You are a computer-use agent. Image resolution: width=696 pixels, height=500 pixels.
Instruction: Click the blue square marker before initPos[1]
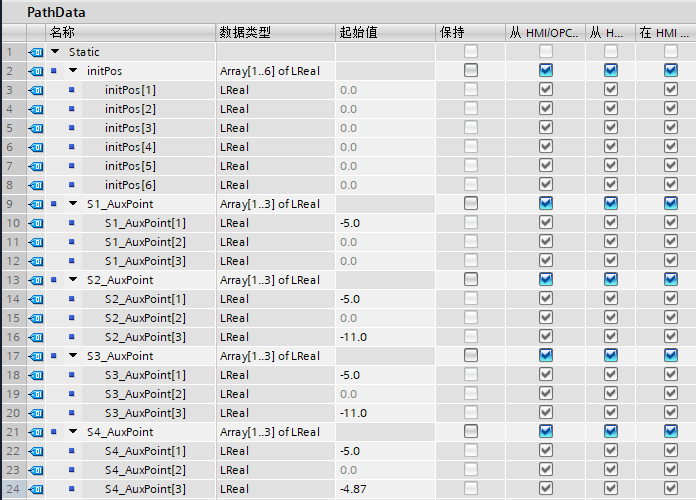point(72,90)
